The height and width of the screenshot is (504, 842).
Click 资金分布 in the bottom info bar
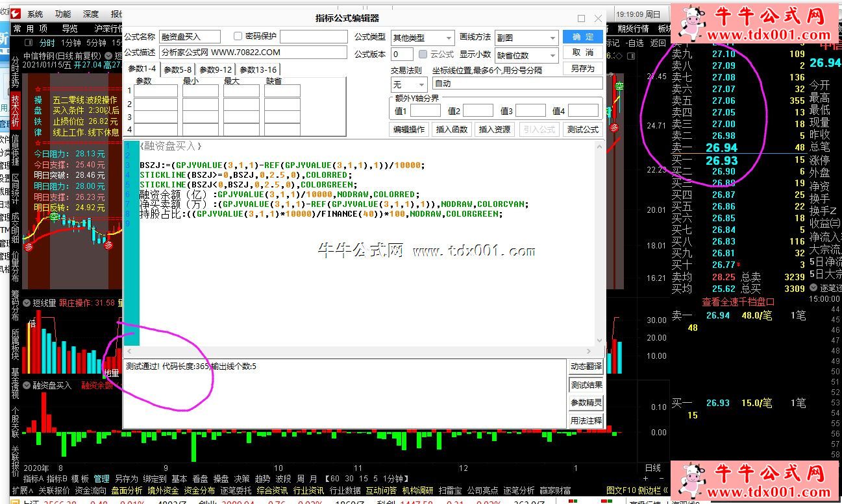tap(199, 490)
